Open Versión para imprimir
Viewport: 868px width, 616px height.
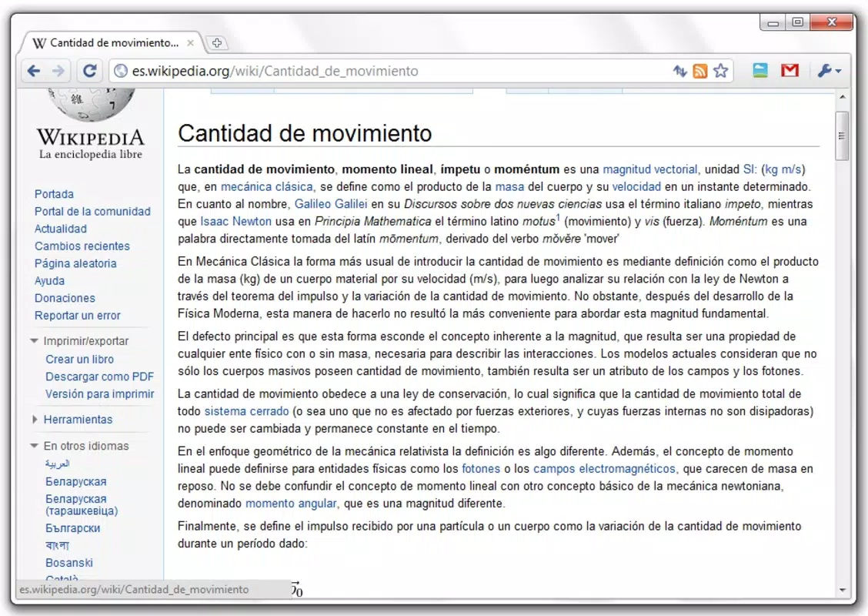coord(99,394)
